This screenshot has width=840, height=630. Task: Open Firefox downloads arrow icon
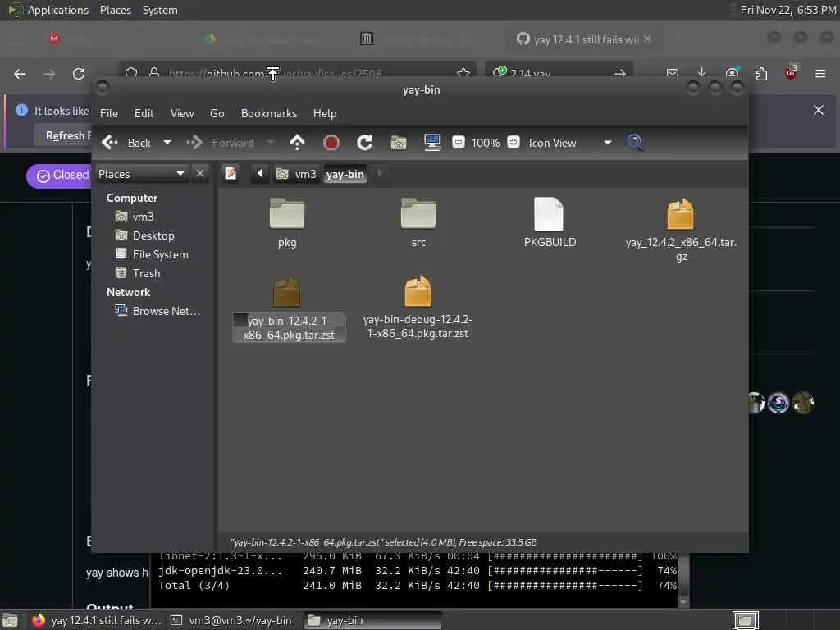coord(702,73)
